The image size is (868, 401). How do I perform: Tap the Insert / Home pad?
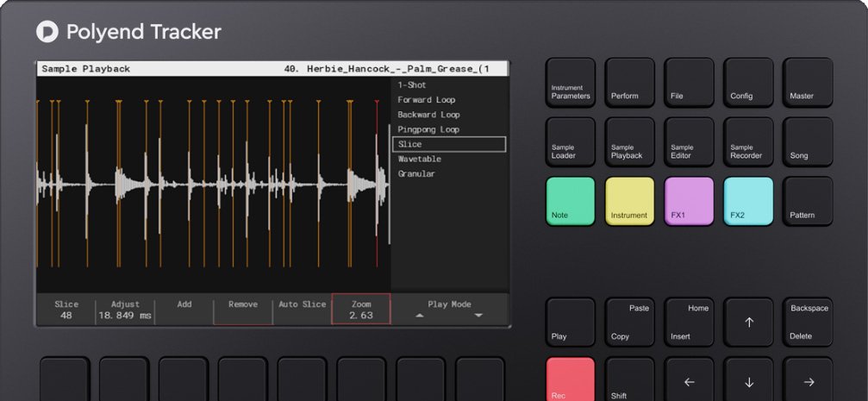tap(690, 323)
